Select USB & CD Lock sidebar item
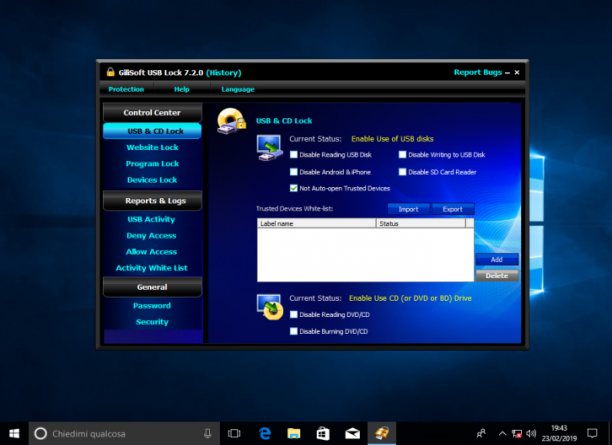 [x=152, y=131]
